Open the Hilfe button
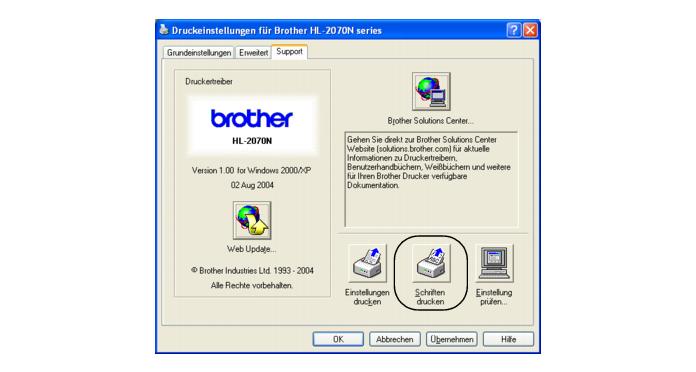This screenshot has height=372, width=696. pyautogui.click(x=508, y=339)
